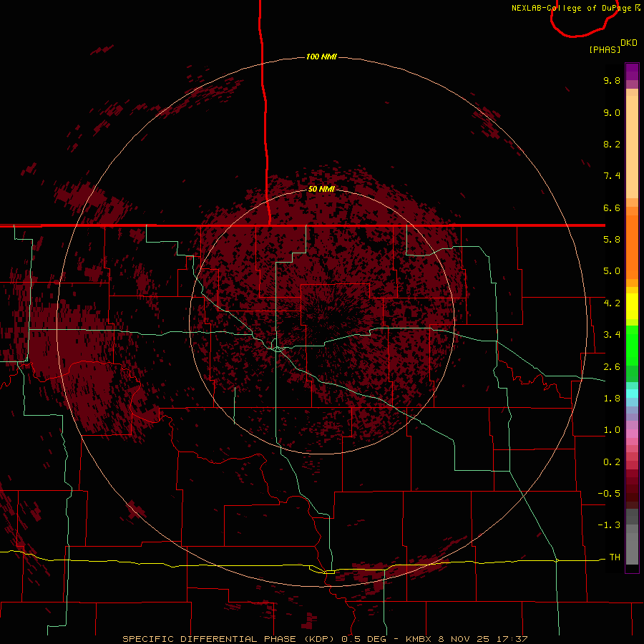Click the purple swatch atop the color bar
Viewport: 644px width, 644px height.
tap(632, 72)
